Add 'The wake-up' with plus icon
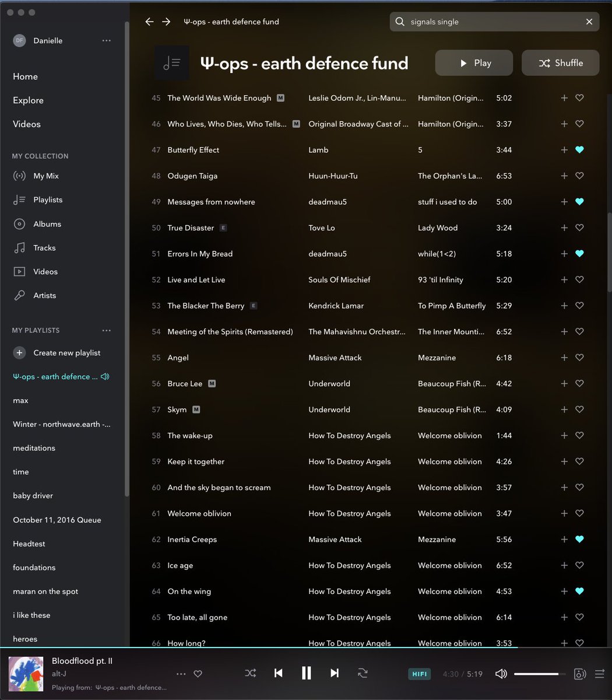The height and width of the screenshot is (700, 612). (564, 435)
